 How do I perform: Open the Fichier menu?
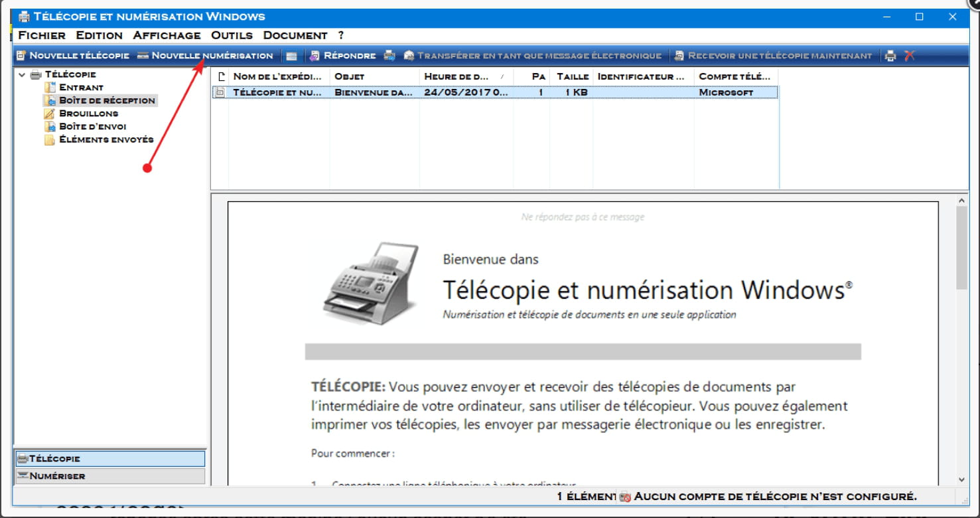coord(41,35)
